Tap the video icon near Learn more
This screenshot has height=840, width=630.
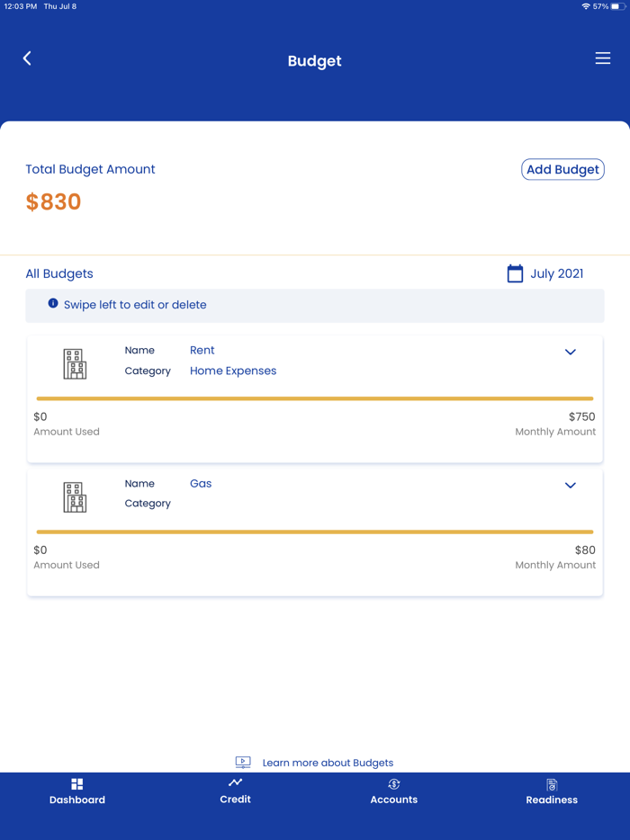click(243, 762)
